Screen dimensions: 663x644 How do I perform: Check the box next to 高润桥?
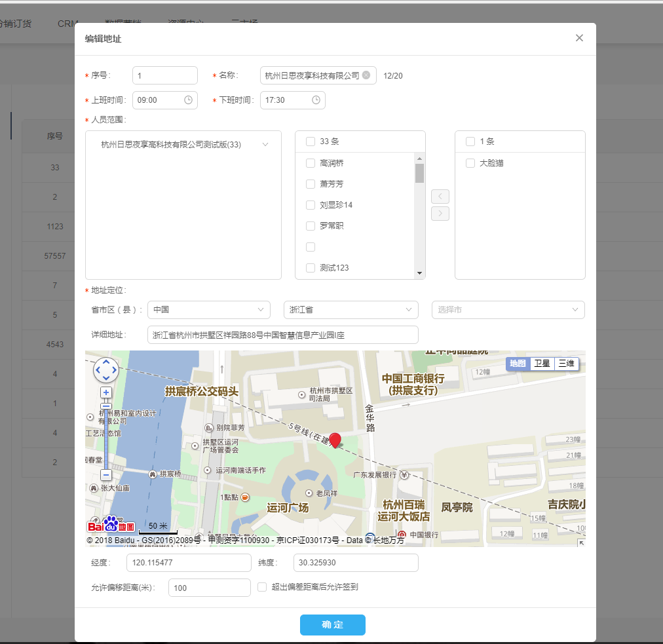click(311, 163)
